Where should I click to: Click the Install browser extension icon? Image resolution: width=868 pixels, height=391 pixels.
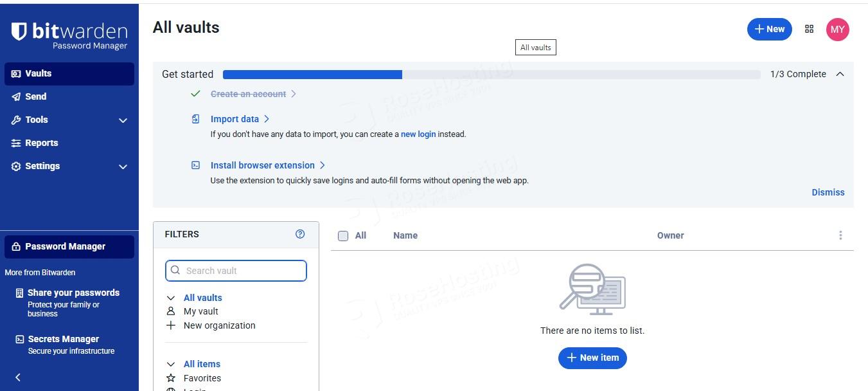click(x=195, y=165)
